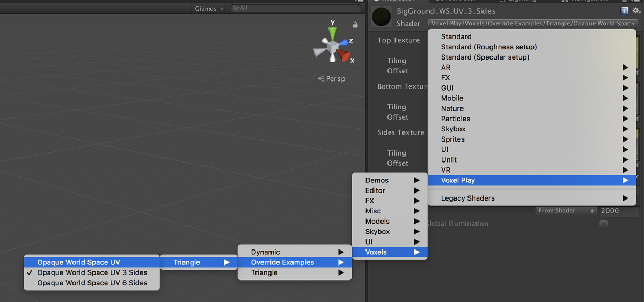Viewport: 644px width, 302px height.
Task: Click the Offset label under Sides Texture
Action: (x=398, y=163)
